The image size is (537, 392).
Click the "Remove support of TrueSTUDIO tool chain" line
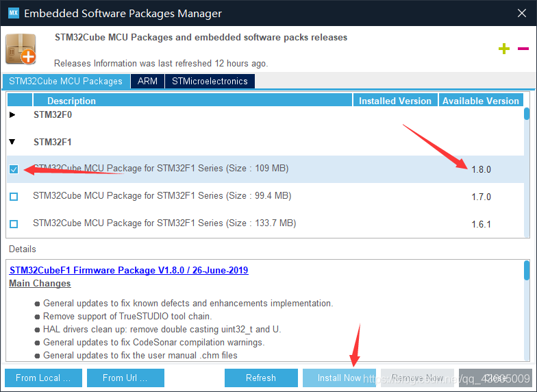point(127,316)
